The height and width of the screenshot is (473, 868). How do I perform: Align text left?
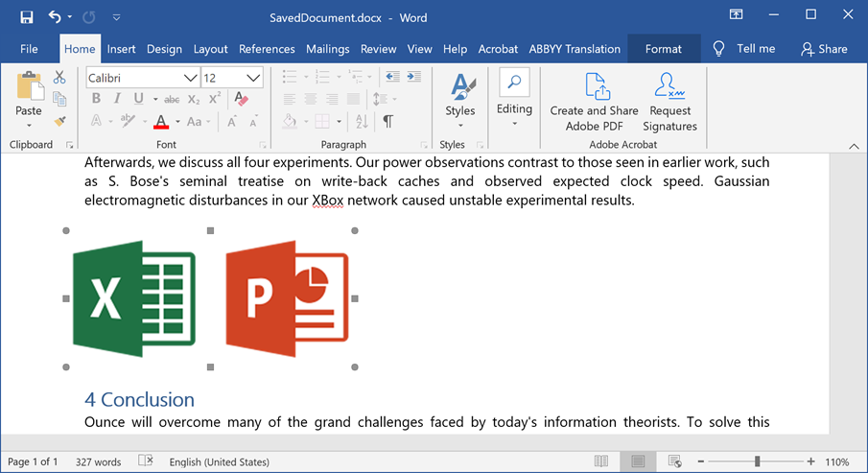pyautogui.click(x=289, y=99)
